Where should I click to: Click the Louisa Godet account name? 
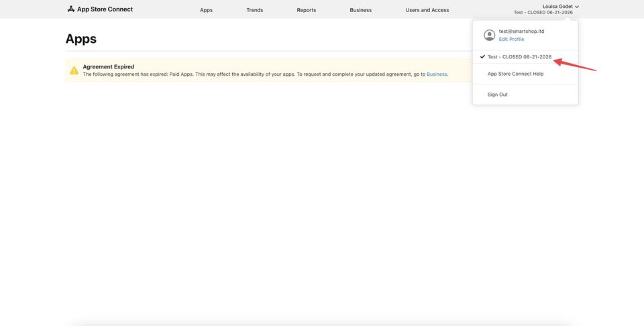pyautogui.click(x=557, y=7)
